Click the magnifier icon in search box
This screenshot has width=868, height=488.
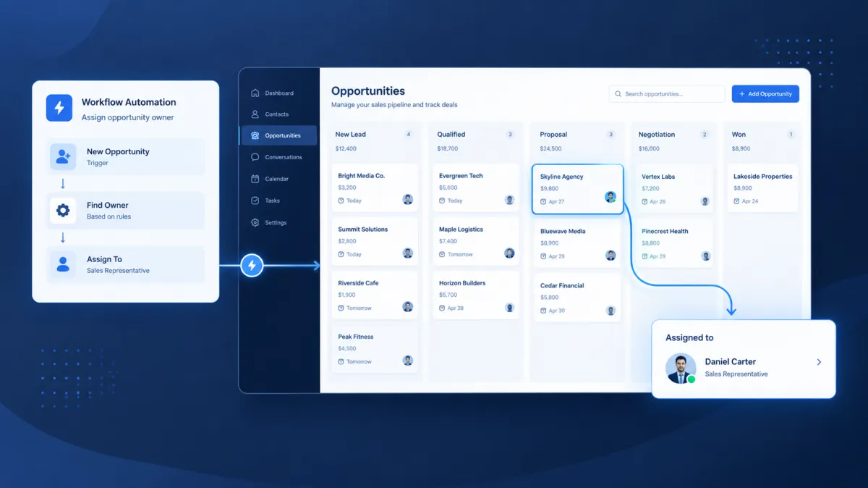618,94
